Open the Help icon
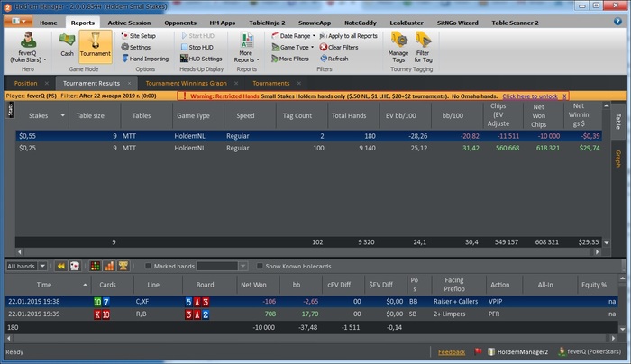631x364 pixels. tap(617, 22)
